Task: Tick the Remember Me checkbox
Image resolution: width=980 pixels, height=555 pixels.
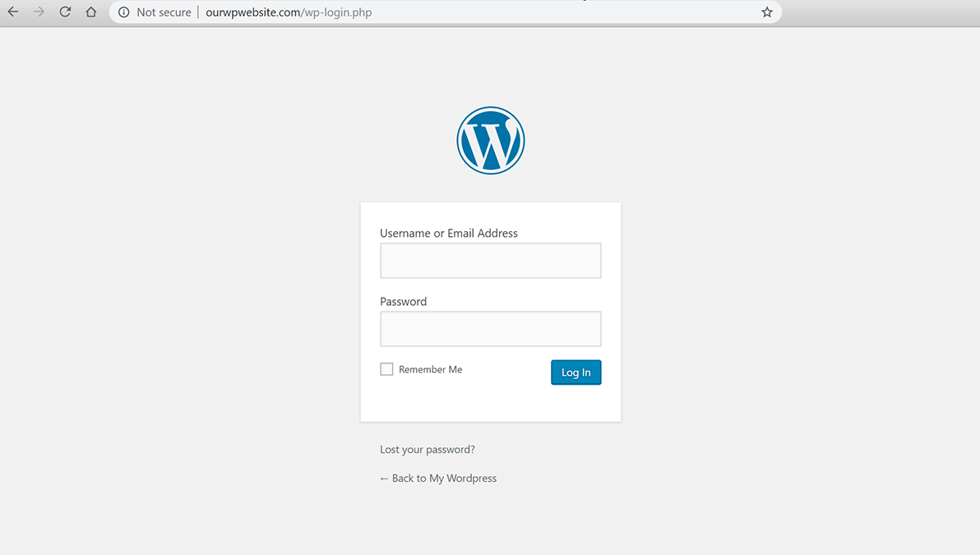Action: [x=386, y=369]
